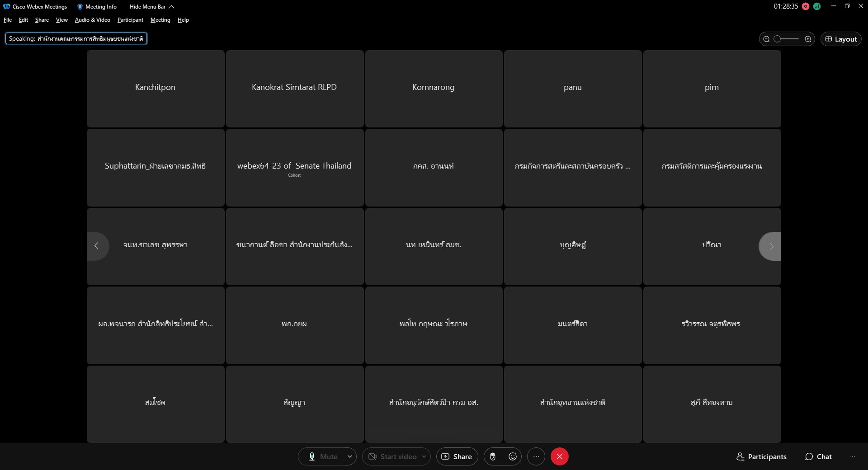Zoom out the video grid
Screen dimensions: 868x470
tap(766, 39)
